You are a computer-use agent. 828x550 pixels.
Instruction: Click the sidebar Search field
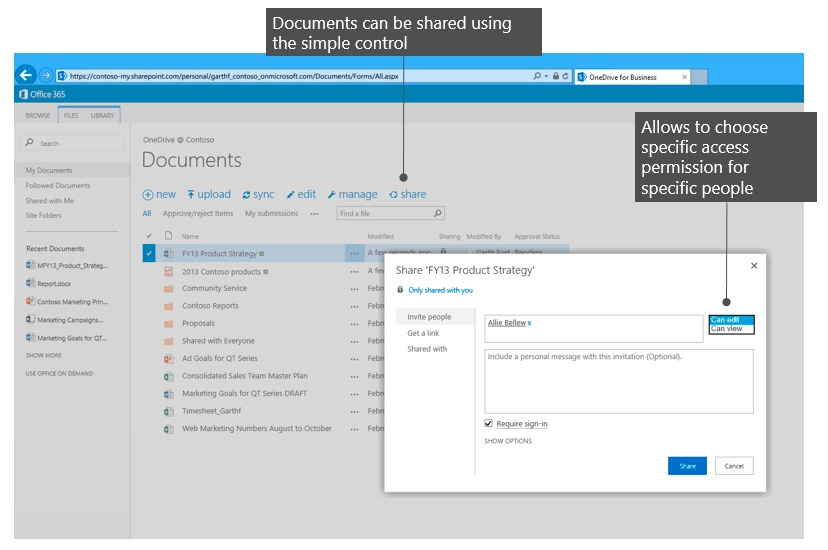[x=73, y=143]
